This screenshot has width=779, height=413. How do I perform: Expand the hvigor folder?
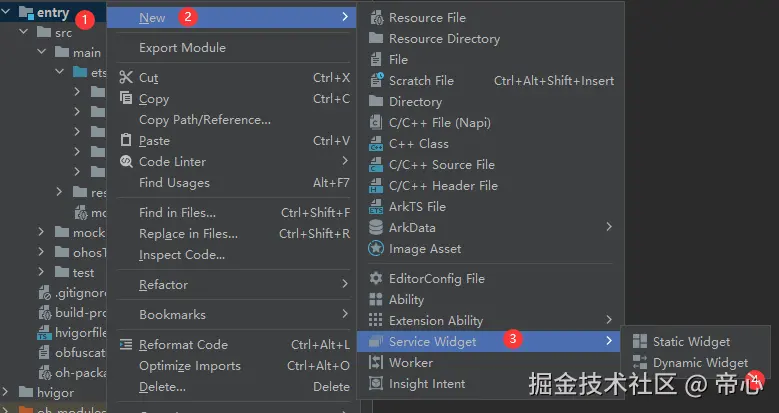pos(7,393)
